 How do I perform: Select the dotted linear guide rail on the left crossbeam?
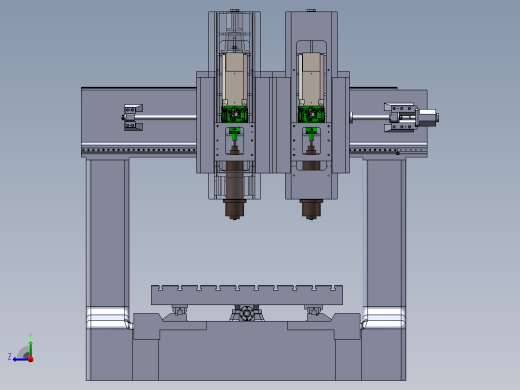point(139,150)
